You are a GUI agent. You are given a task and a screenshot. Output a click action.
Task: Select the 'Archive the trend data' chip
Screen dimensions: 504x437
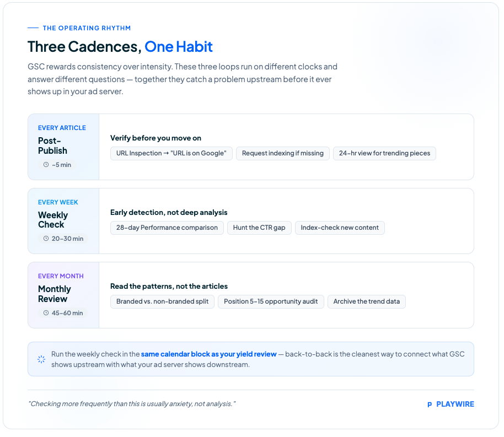[x=367, y=302]
